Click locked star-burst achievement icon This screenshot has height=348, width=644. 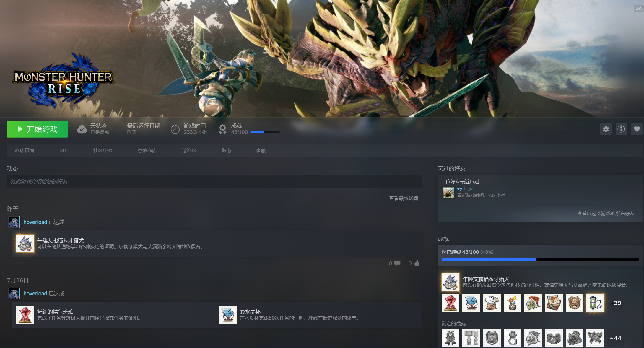click(595, 338)
